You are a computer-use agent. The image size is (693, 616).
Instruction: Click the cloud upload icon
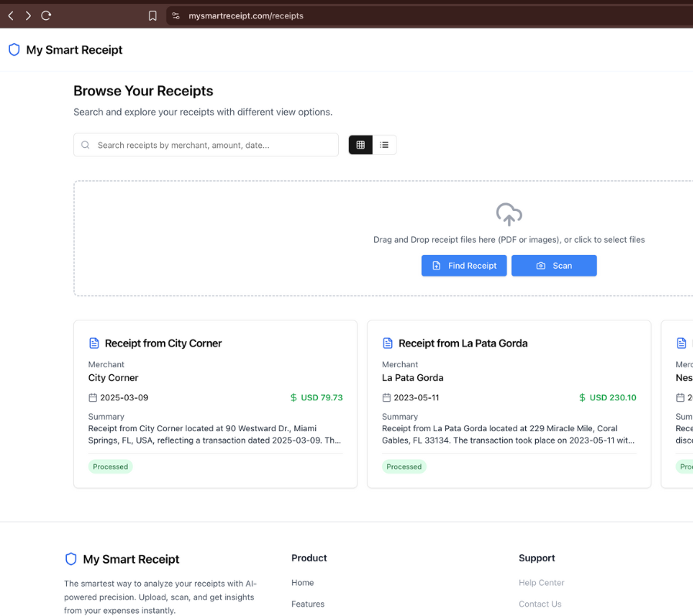(x=509, y=214)
